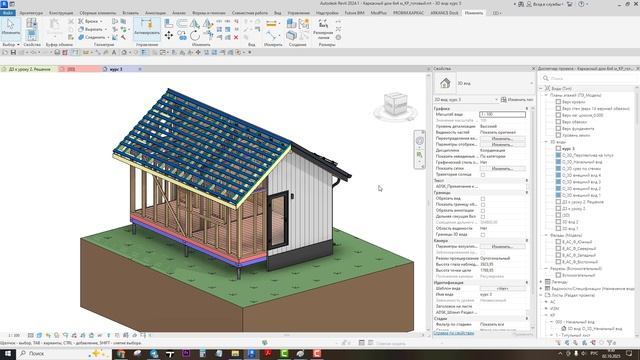Toggle the 3D Section Box checkbox
Screen dimensions: 640x360
[x=483, y=235]
